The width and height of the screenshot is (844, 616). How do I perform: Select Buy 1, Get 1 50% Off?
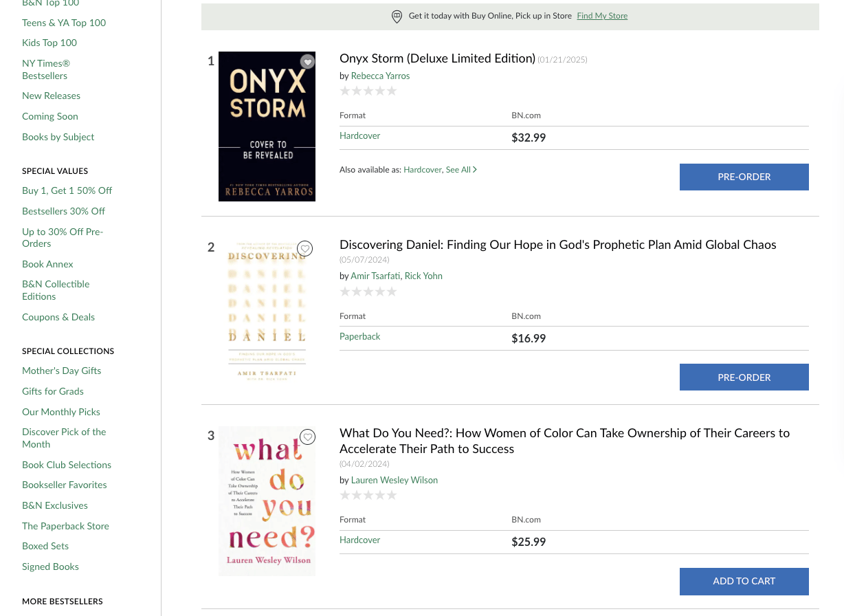pos(67,190)
